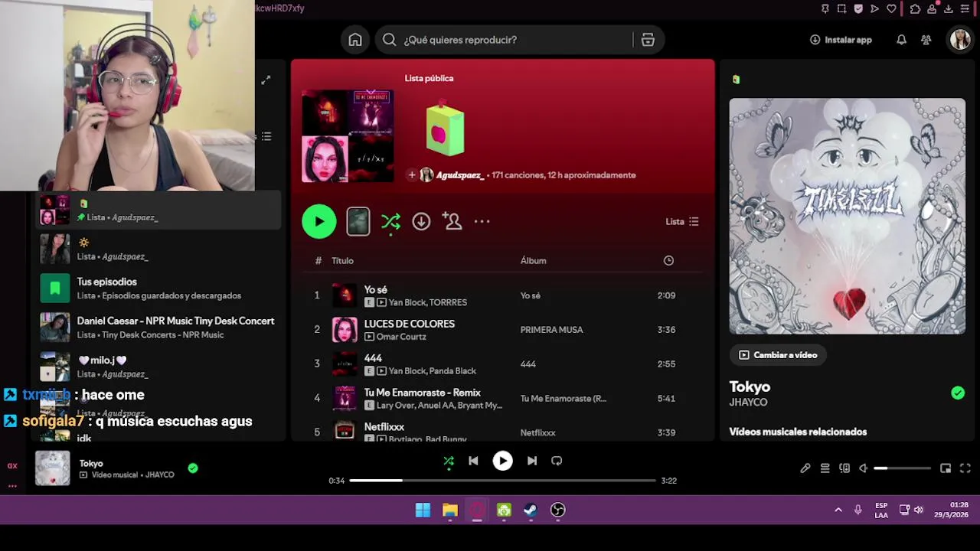The width and height of the screenshot is (980, 551).
Task: Open the profile avatar menu
Action: point(960,40)
